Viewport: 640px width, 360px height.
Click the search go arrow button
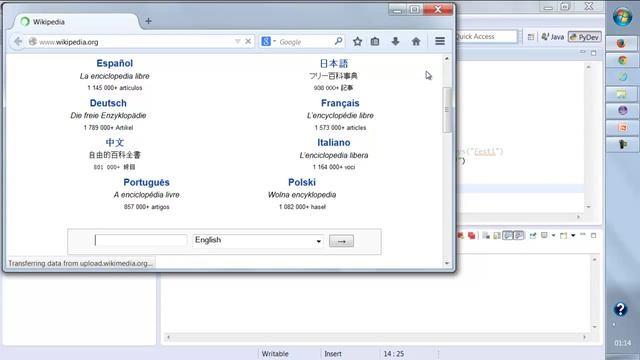(x=341, y=241)
